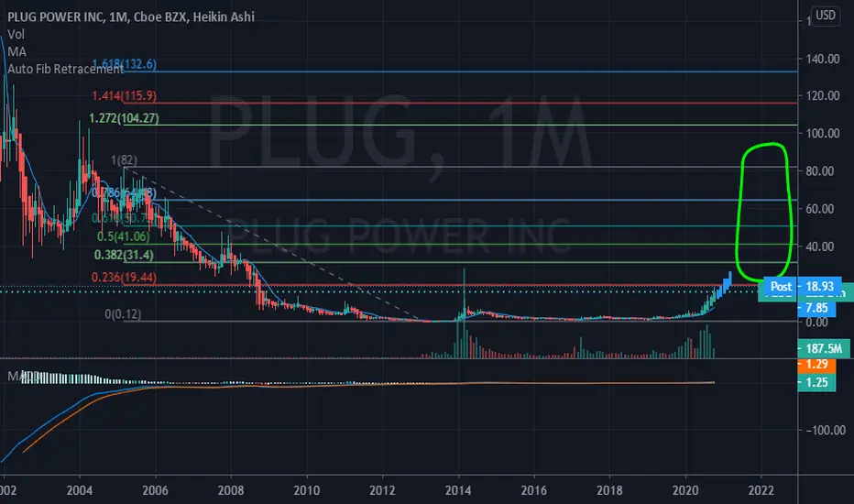Click the 187.5M volume label
This screenshot has width=854, height=504.
point(824,349)
